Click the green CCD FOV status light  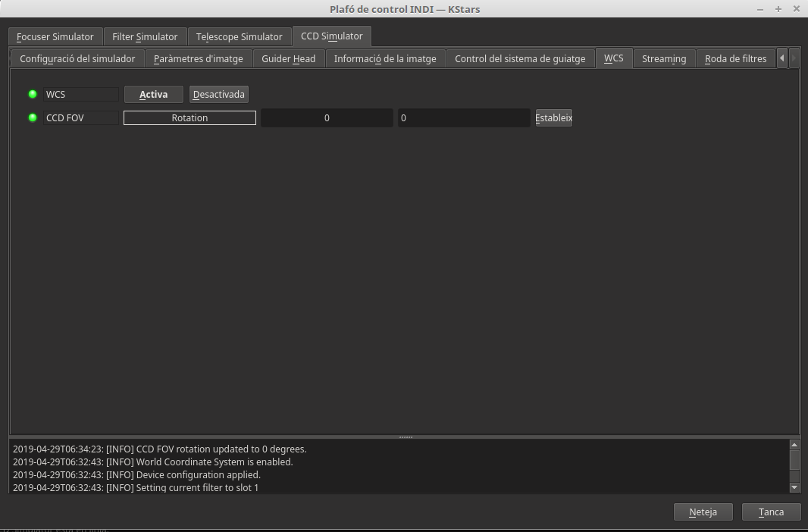click(33, 117)
